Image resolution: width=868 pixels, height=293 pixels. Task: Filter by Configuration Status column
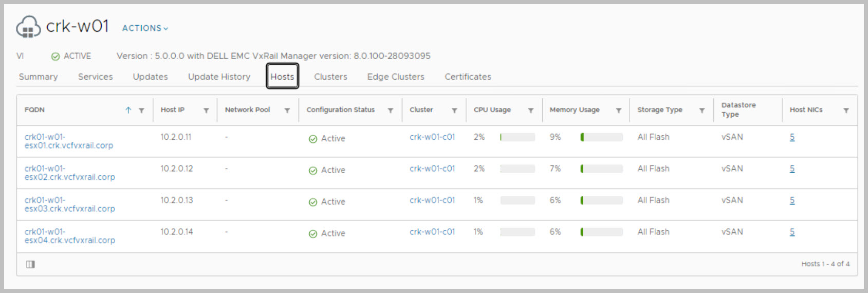click(391, 111)
